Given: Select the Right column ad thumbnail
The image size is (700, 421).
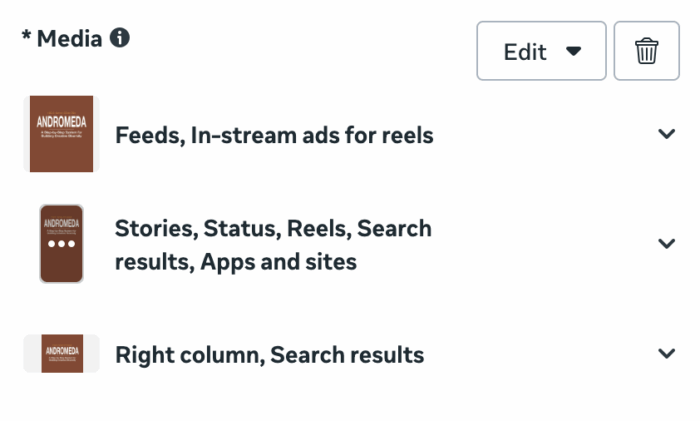Looking at the screenshot, I should pos(61,354).
